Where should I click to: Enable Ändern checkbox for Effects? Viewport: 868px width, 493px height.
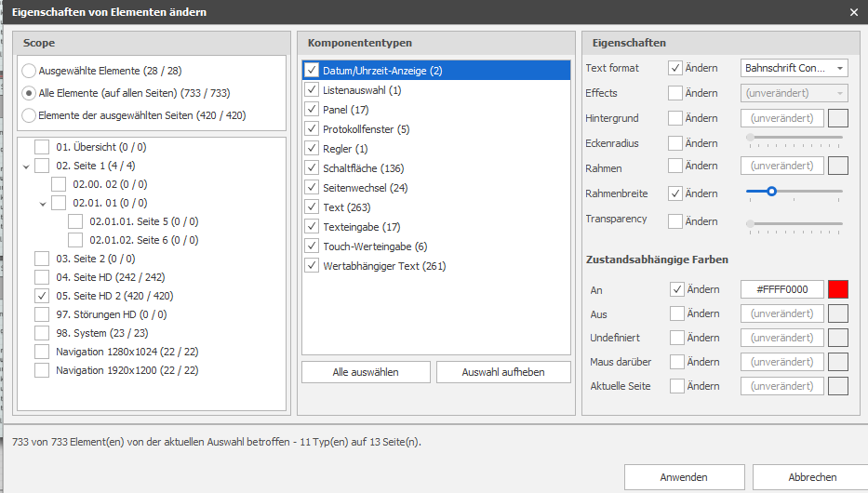pyautogui.click(x=675, y=93)
